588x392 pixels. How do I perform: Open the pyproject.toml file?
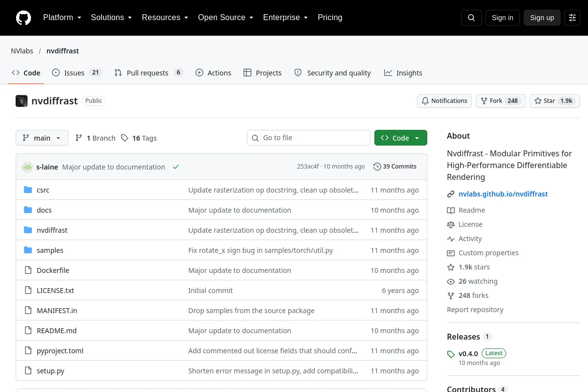pos(60,351)
